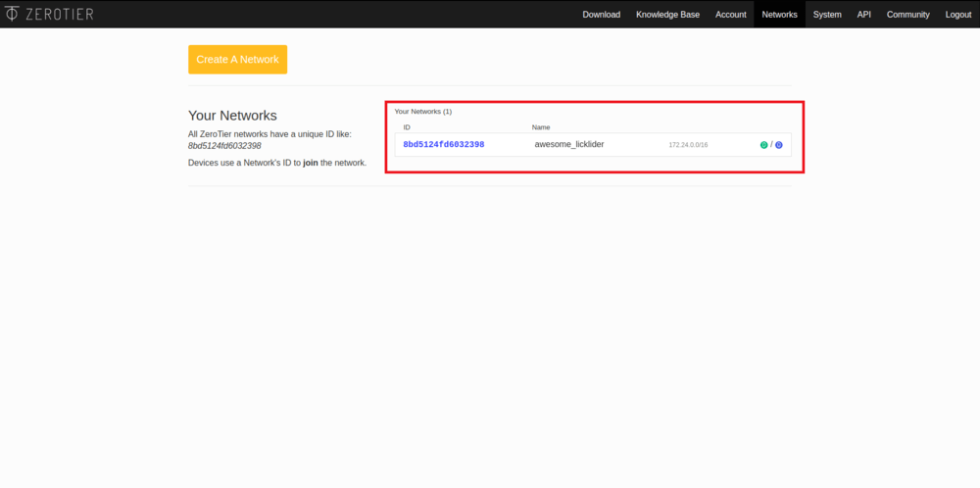Visit the Community page
Image resolution: width=980 pixels, height=488 pixels.
907,15
